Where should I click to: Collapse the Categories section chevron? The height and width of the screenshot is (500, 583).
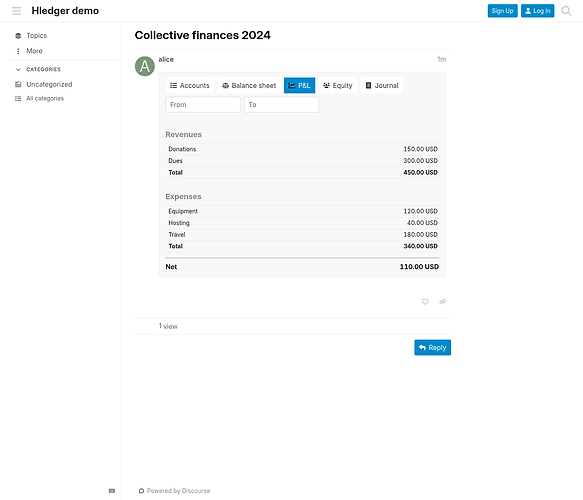(18, 70)
